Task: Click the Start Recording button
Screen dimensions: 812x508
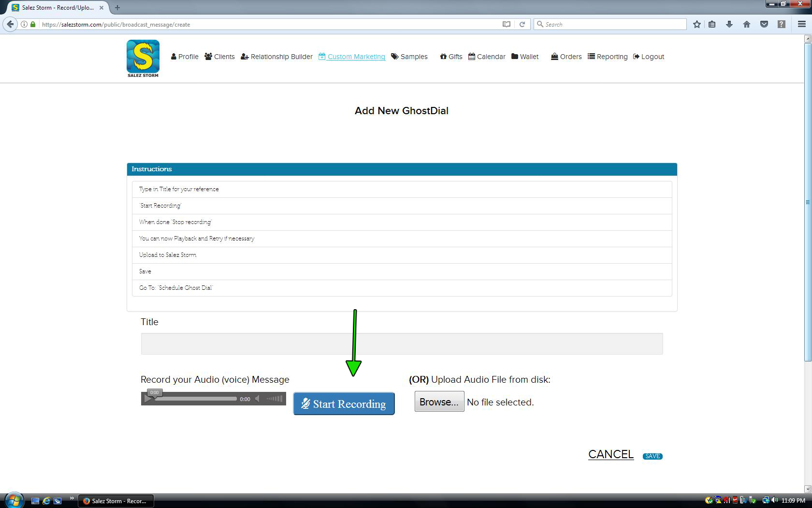Action: click(x=344, y=403)
